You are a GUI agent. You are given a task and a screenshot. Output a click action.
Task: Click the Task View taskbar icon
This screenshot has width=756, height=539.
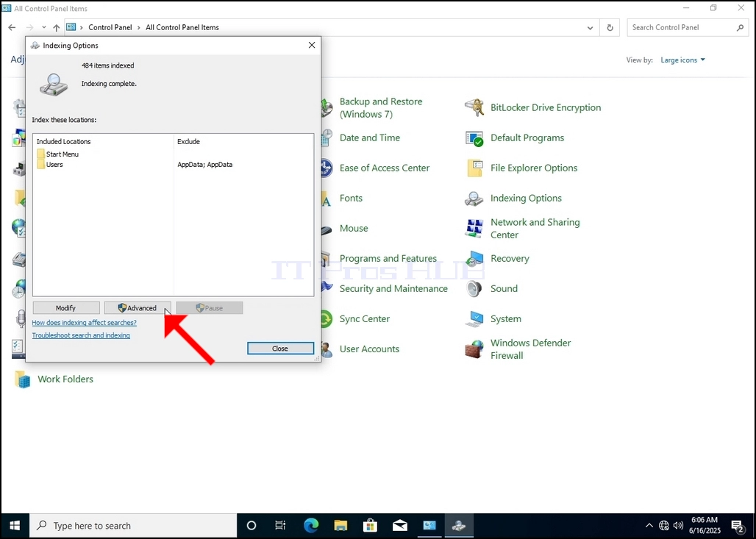coord(280,526)
